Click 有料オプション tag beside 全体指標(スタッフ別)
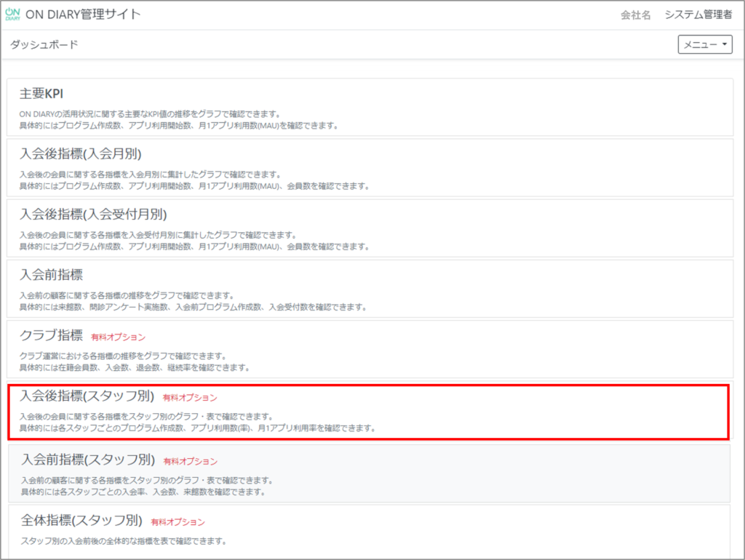The height and width of the screenshot is (560, 745). 178,522
